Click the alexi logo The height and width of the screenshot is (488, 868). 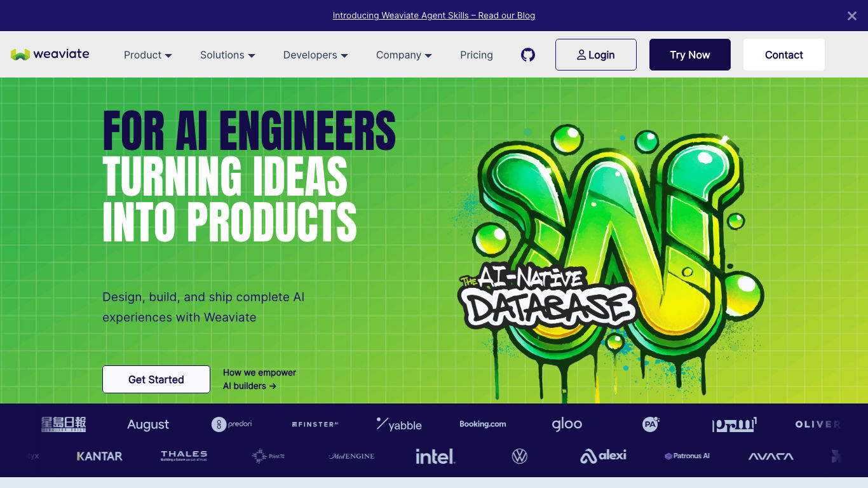(x=603, y=456)
